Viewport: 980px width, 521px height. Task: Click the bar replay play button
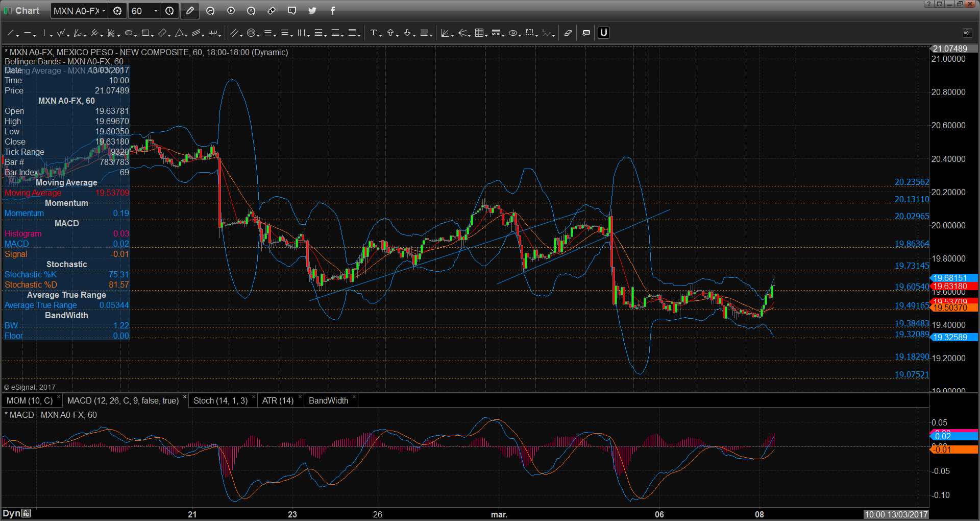[231, 11]
